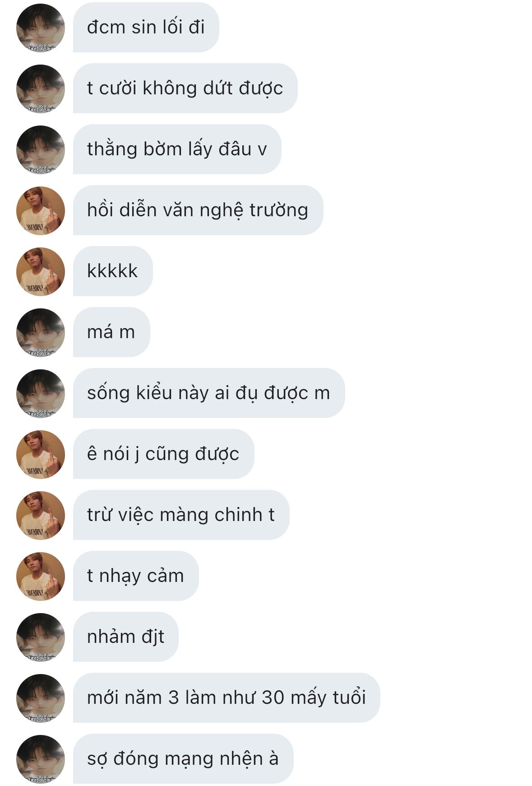The width and height of the screenshot is (532, 786).
Task: Select the "sống kiểu này ai đụ được m" bubble
Action: click(x=209, y=393)
